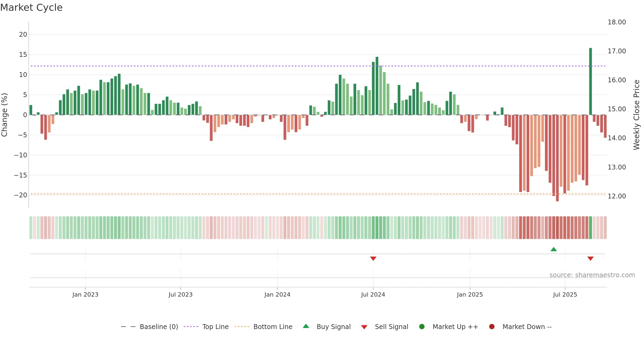Click the 18.00 price axis value
Viewport: 644px width, 362px height.
click(x=617, y=22)
